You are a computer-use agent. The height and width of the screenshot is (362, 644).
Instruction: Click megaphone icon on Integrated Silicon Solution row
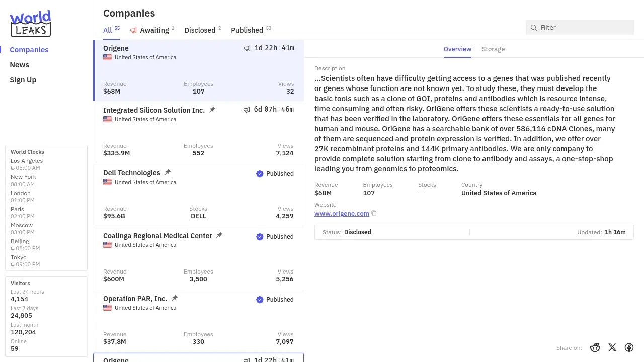(x=247, y=110)
